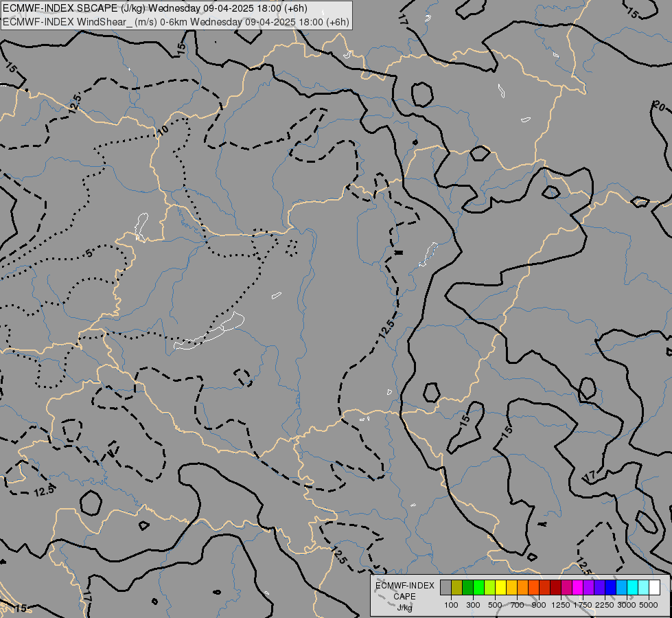The height and width of the screenshot is (618, 672).
Task: Click the SBCAPE title line at top
Action: pos(155,8)
